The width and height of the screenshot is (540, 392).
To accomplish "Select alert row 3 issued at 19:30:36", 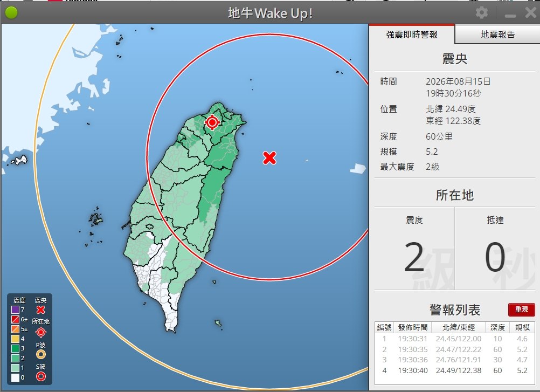I will [x=455, y=360].
